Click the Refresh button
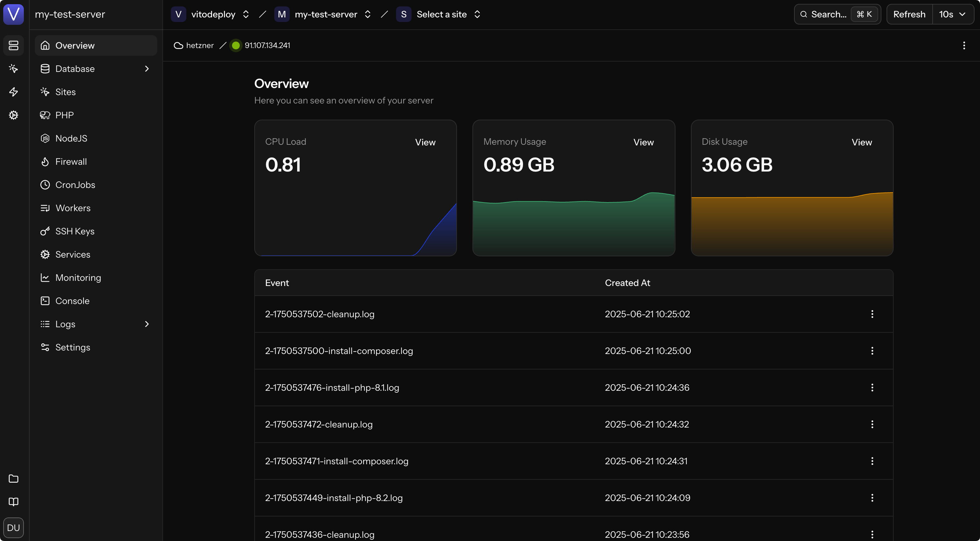Viewport: 980px width, 541px height. 909,14
